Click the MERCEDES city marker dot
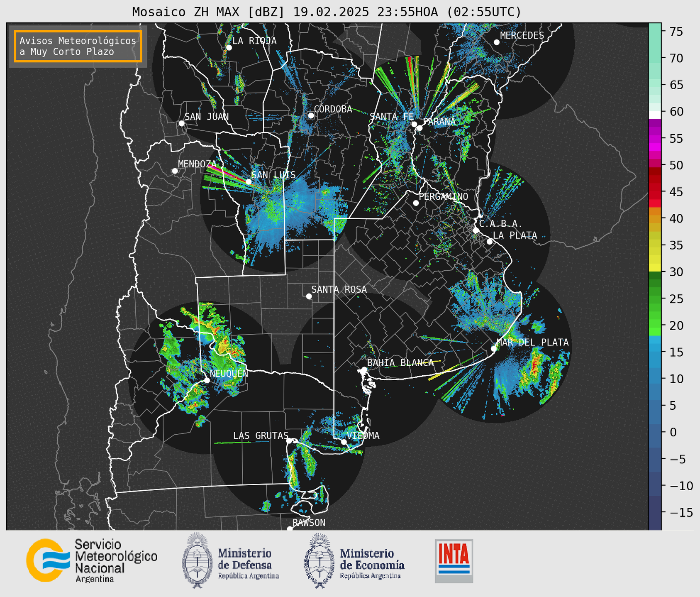The width and height of the screenshot is (700, 597). tap(497, 42)
